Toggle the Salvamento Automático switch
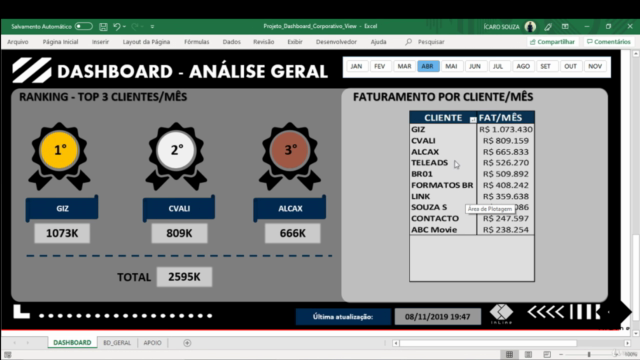Viewport: 640px width, 360px height. [x=83, y=27]
